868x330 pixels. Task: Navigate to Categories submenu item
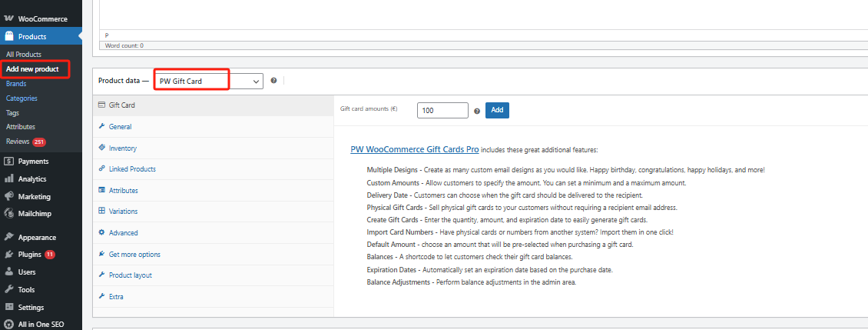22,98
